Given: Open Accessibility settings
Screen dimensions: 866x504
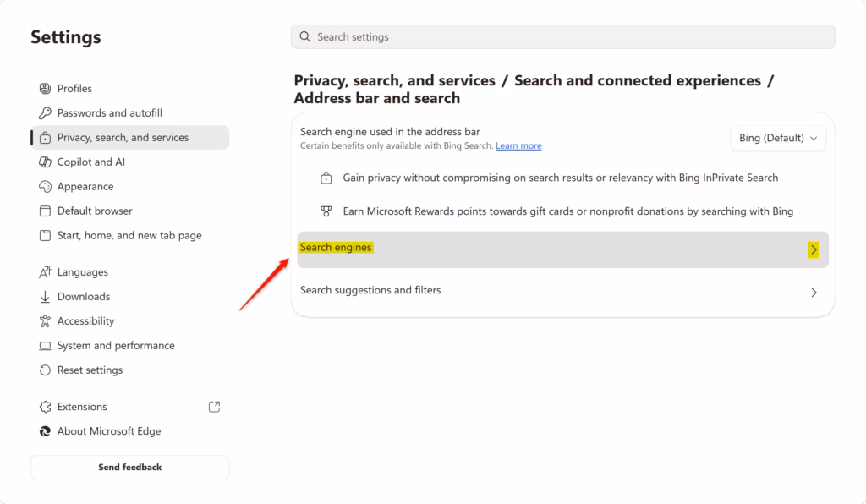Looking at the screenshot, I should click(x=129, y=321).
